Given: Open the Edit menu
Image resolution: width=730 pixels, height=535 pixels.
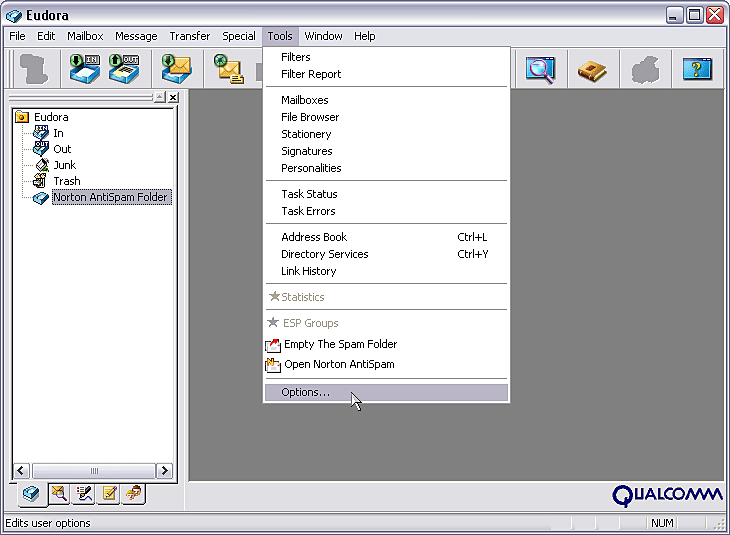Looking at the screenshot, I should [x=46, y=36].
